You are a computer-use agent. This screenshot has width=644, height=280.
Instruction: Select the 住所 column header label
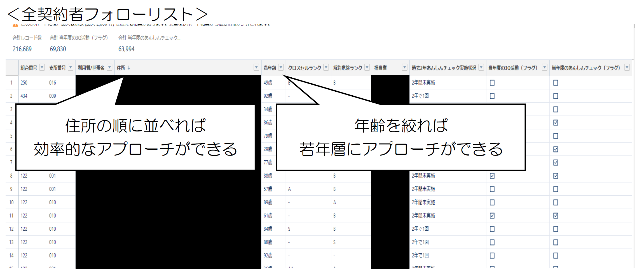(x=121, y=68)
